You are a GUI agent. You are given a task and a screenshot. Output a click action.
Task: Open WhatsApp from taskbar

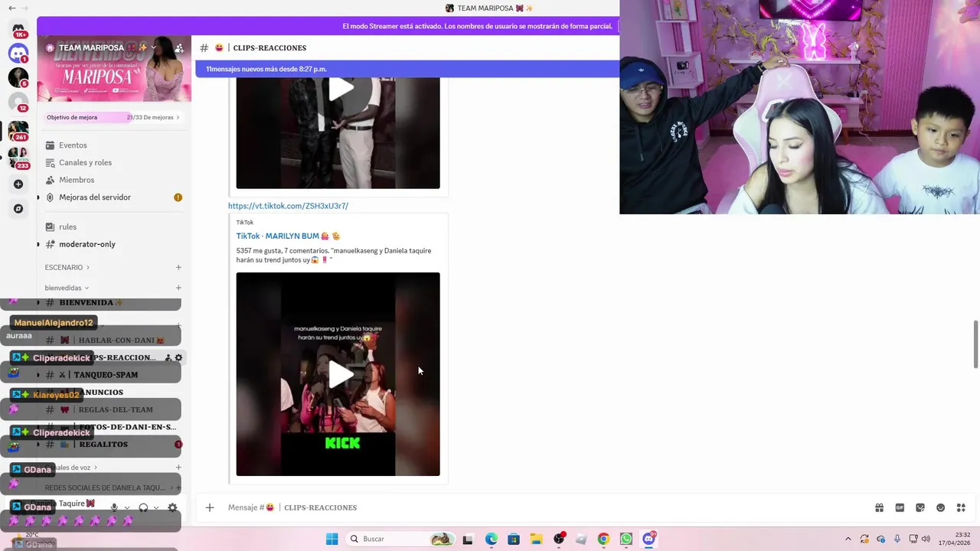pos(626,539)
